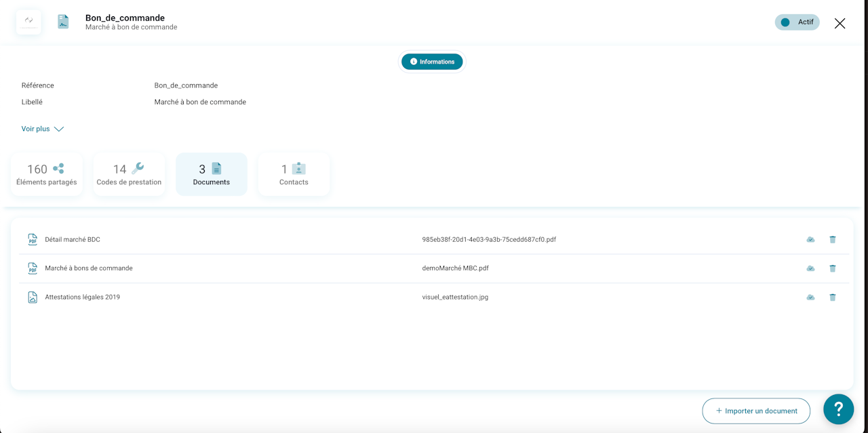Download the Détail marché BDC document
The width and height of the screenshot is (868, 433).
[x=810, y=239]
